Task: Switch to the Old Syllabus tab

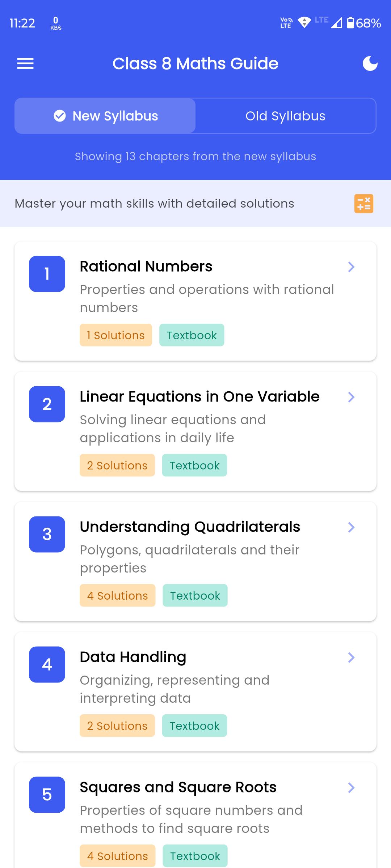Action: (x=285, y=116)
